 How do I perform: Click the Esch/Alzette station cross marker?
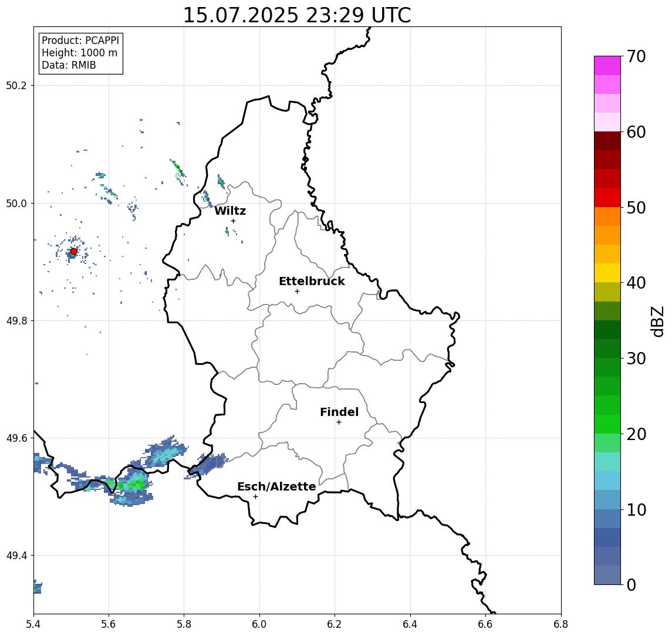pos(255,497)
